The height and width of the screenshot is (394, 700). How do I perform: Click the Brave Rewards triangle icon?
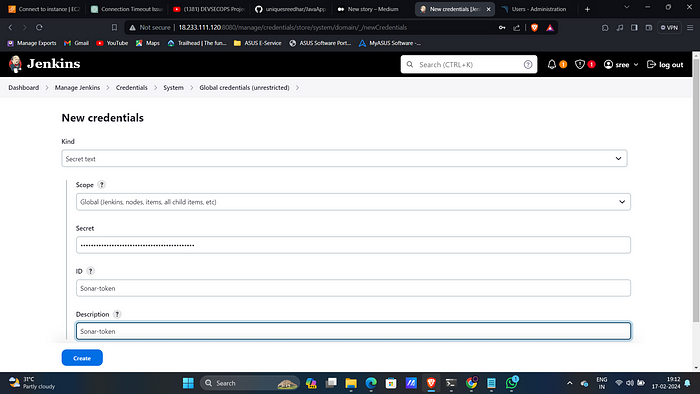[x=550, y=27]
